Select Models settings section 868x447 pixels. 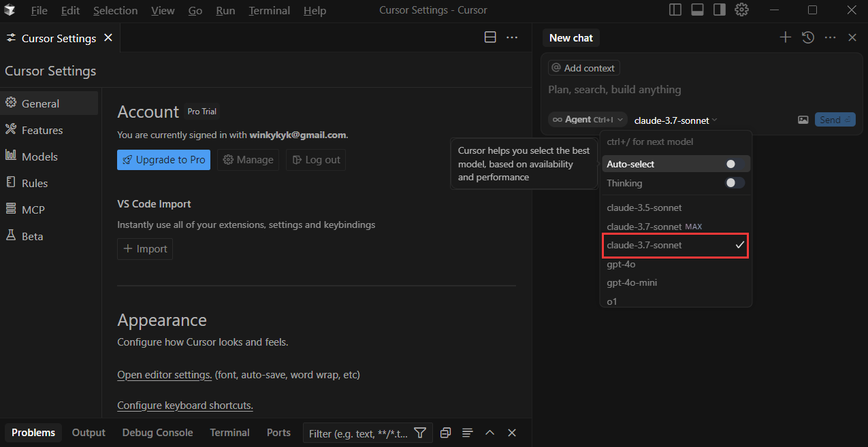49,156
